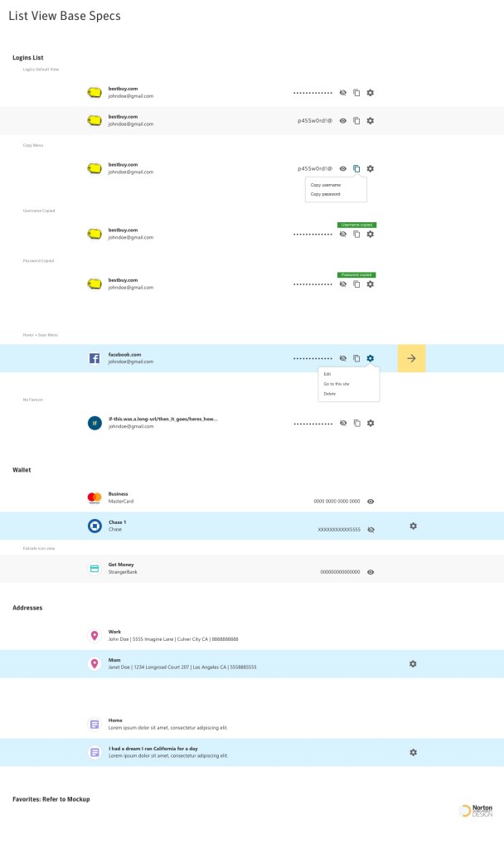504x849 pixels.
Task: Click the green 'Password copied' badge
Action: [x=356, y=274]
